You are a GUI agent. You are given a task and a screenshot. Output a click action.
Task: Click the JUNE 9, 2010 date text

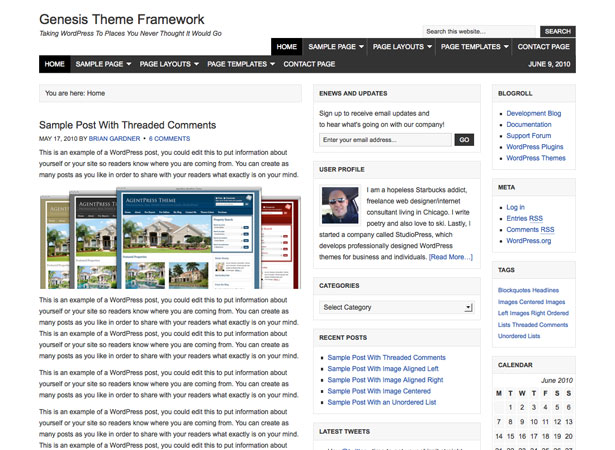point(549,64)
